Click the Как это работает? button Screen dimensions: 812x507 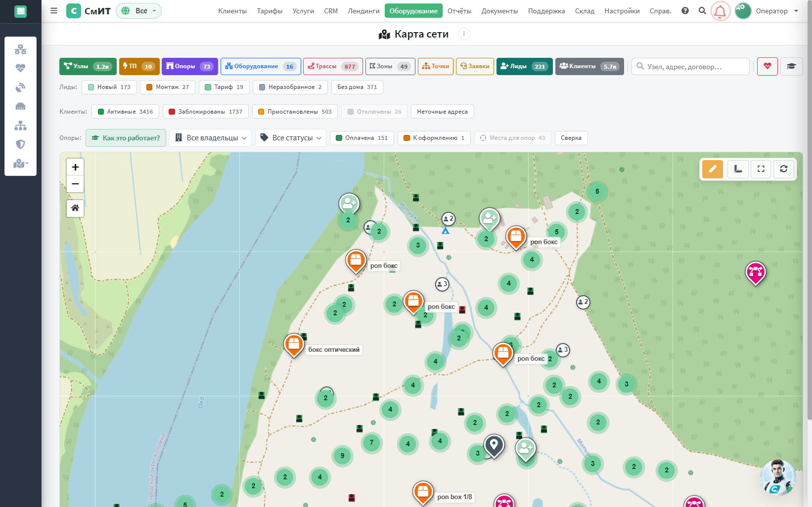tap(126, 138)
